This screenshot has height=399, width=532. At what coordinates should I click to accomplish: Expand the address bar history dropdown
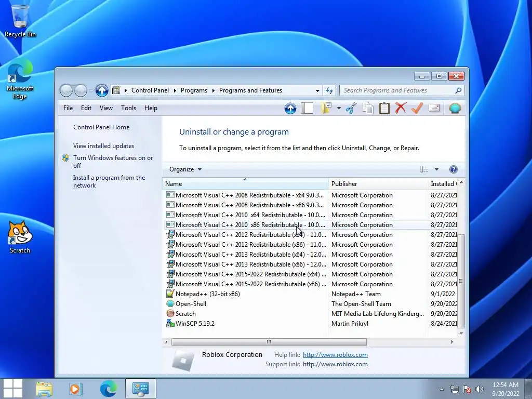(317, 90)
